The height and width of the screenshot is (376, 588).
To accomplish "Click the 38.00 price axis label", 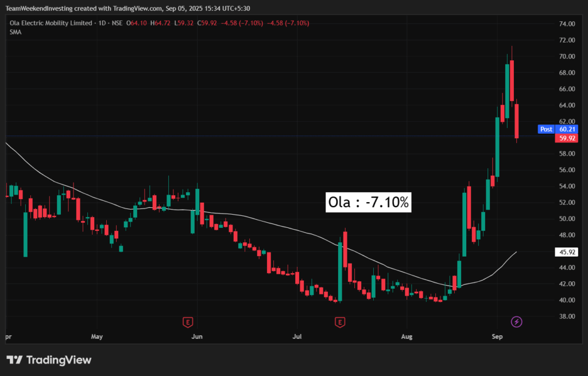I will coord(567,316).
